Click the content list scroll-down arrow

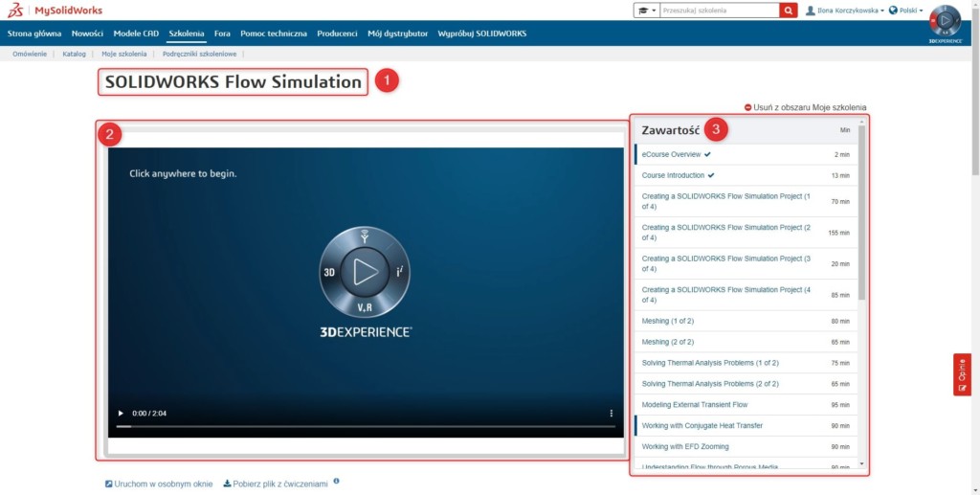tap(862, 464)
